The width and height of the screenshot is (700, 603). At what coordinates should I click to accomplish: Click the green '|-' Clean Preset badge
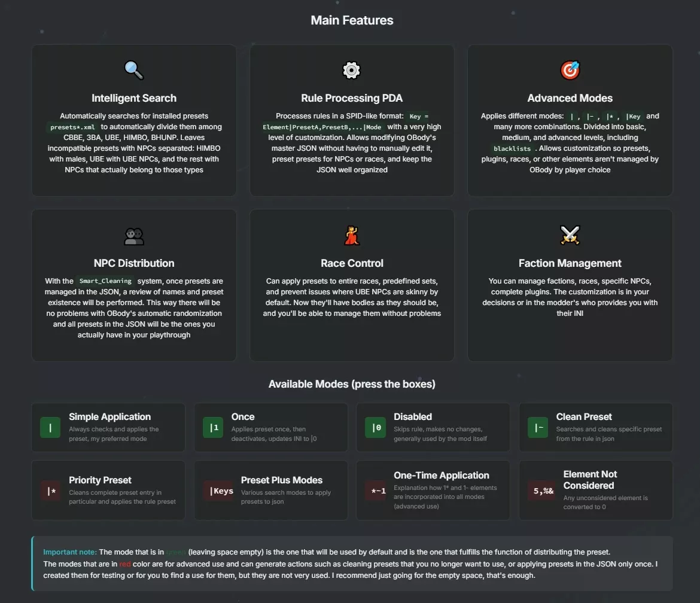(538, 428)
